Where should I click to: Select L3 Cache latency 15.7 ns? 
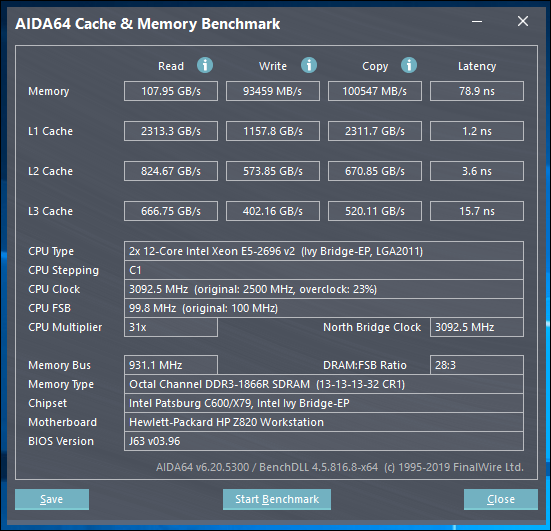pos(477,211)
